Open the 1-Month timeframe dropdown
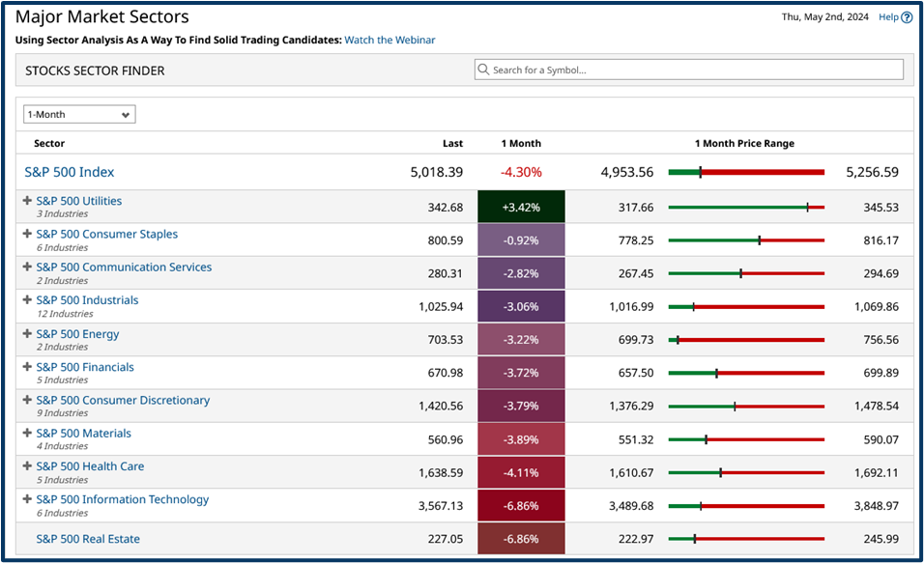 (78, 114)
